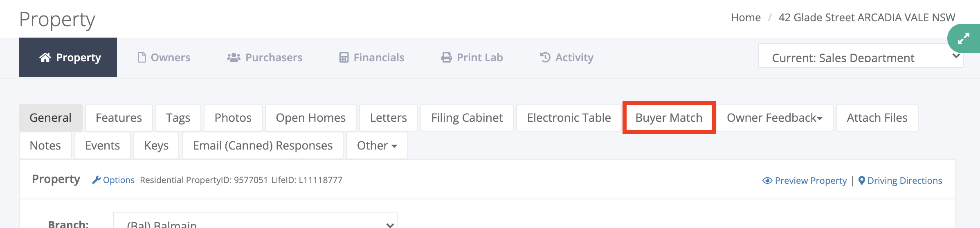Open the Other dropdown menu

tap(377, 145)
